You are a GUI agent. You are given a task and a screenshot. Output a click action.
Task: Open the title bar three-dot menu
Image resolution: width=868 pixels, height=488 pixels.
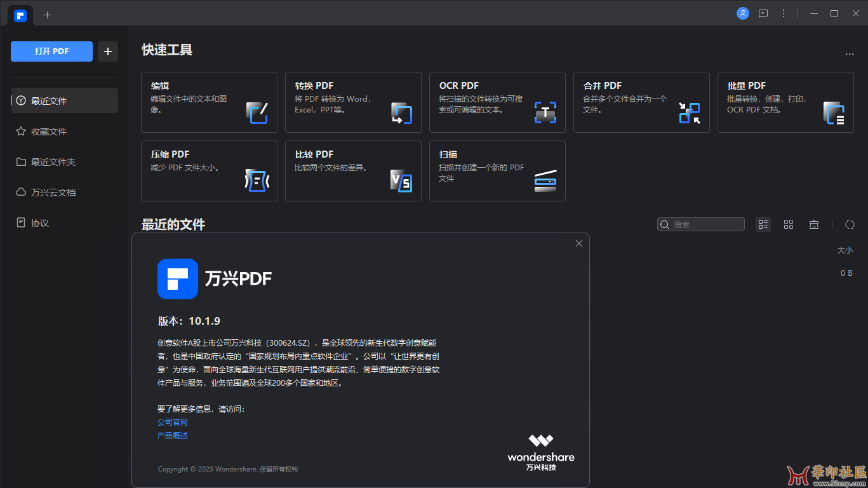(x=784, y=13)
